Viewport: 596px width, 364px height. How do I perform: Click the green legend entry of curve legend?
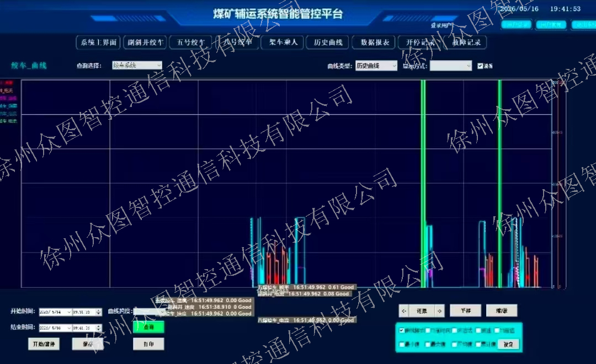8,121
